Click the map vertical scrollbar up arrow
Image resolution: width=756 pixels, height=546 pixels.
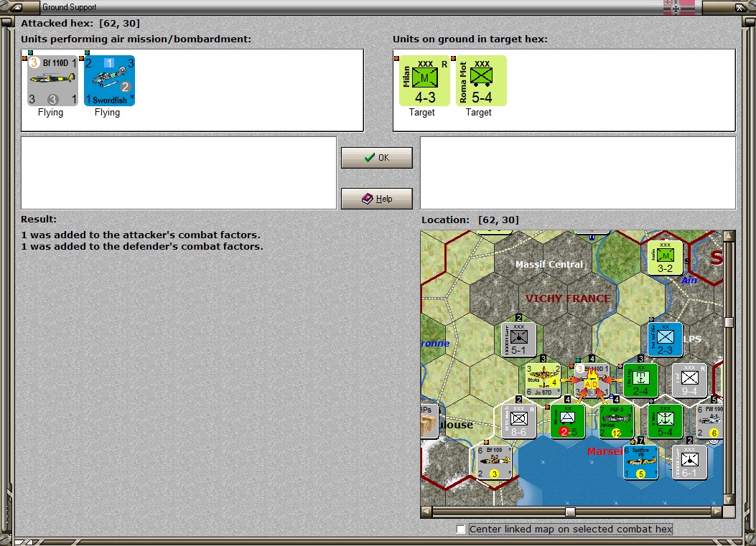click(x=729, y=235)
